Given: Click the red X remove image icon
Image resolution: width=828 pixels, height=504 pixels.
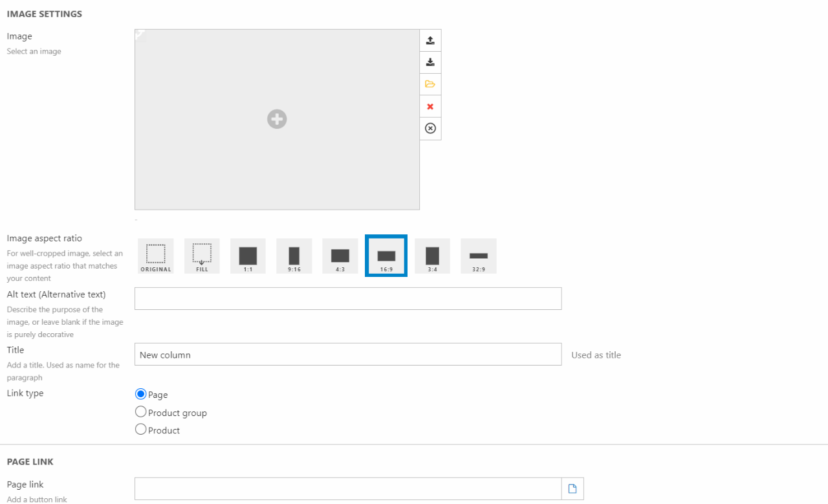Looking at the screenshot, I should point(430,107).
